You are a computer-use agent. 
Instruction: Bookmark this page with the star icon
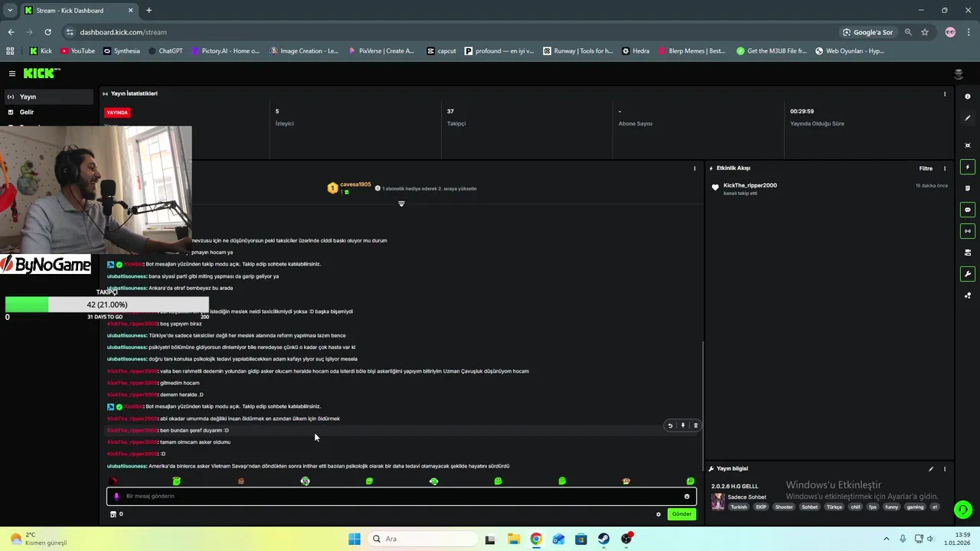[925, 32]
